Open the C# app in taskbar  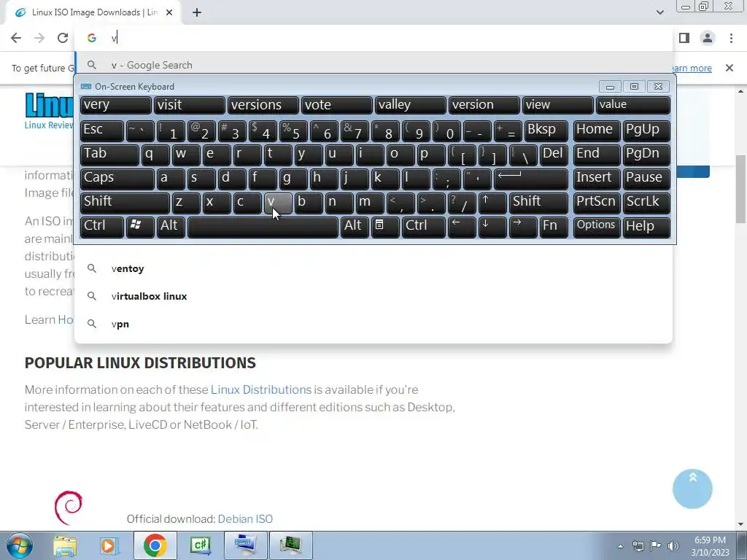[200, 545]
